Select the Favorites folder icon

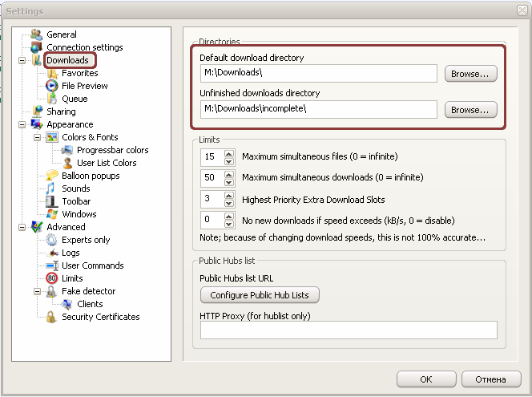tap(52, 73)
